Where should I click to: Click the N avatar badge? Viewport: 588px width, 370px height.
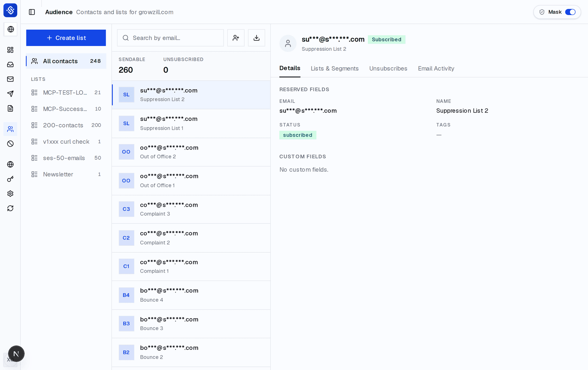point(16,354)
